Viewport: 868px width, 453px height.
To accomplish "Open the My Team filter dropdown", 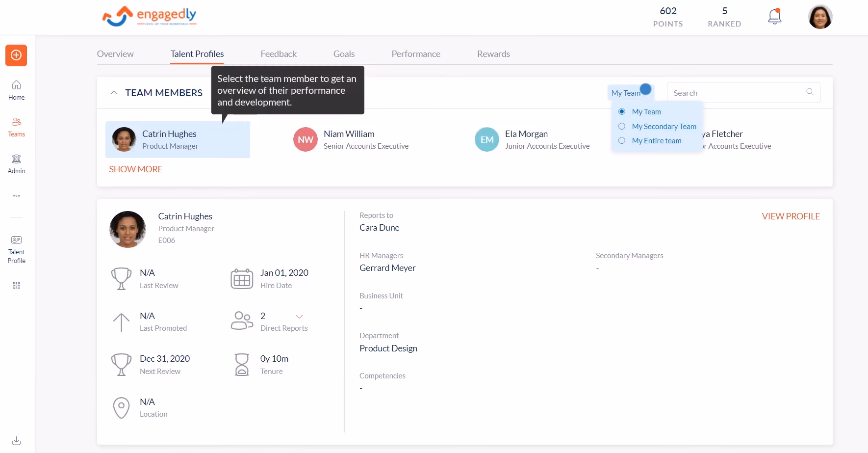I will [631, 93].
